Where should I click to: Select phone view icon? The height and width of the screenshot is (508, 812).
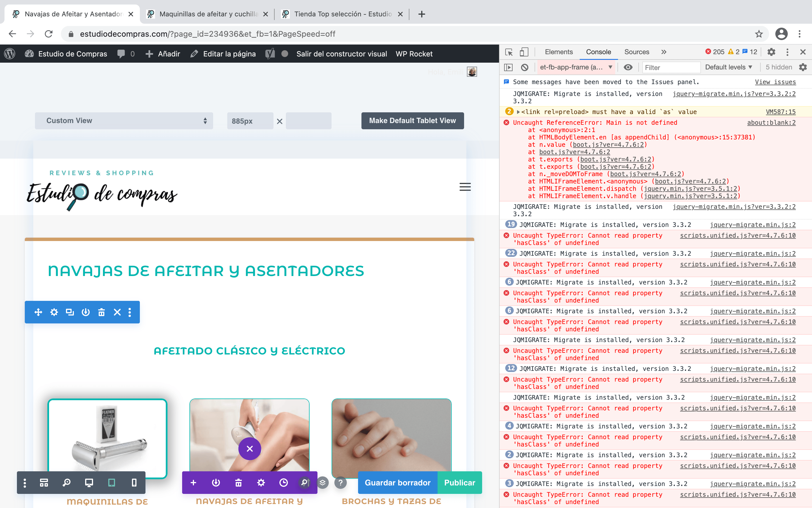[x=134, y=483]
